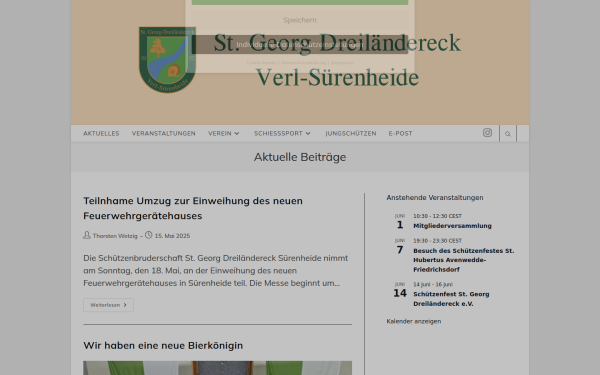Click the 14 Juni - 16 Juni date range
Image resolution: width=600 pixels, height=375 pixels.
point(433,284)
